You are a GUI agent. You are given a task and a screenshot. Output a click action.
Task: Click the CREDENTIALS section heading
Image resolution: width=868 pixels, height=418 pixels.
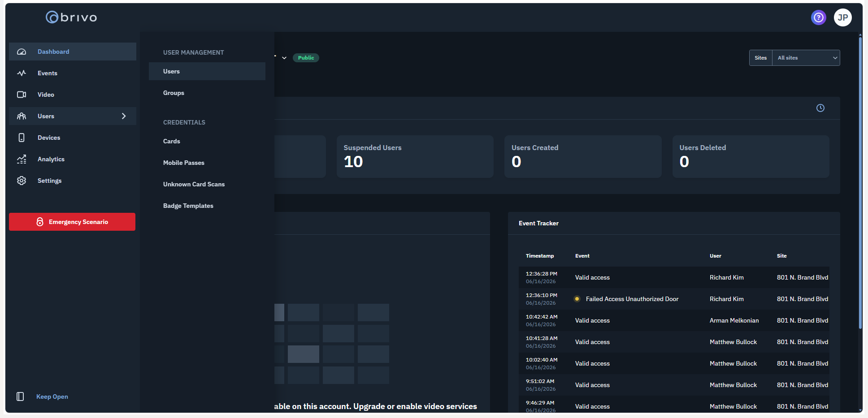(184, 122)
